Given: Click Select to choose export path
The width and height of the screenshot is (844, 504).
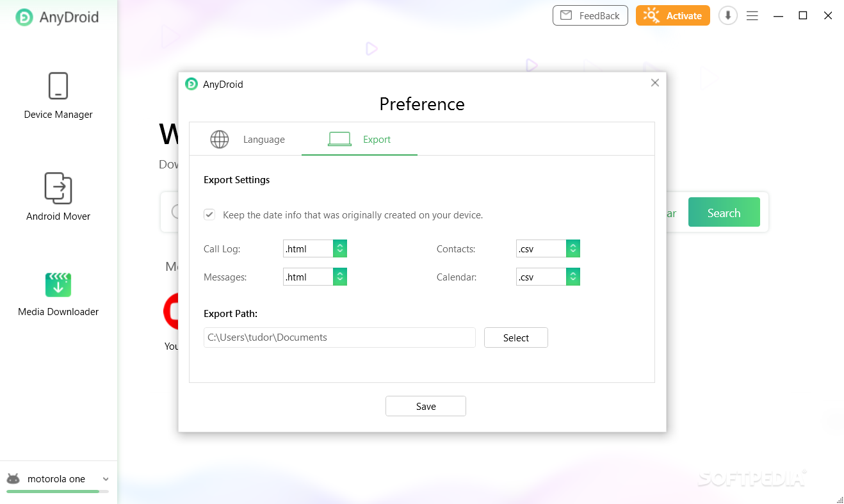Looking at the screenshot, I should pos(516,337).
